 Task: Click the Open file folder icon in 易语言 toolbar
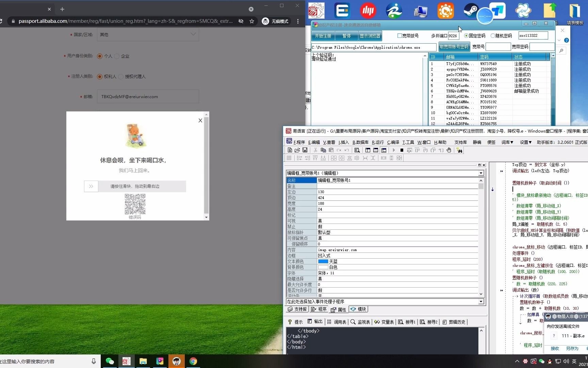[297, 150]
